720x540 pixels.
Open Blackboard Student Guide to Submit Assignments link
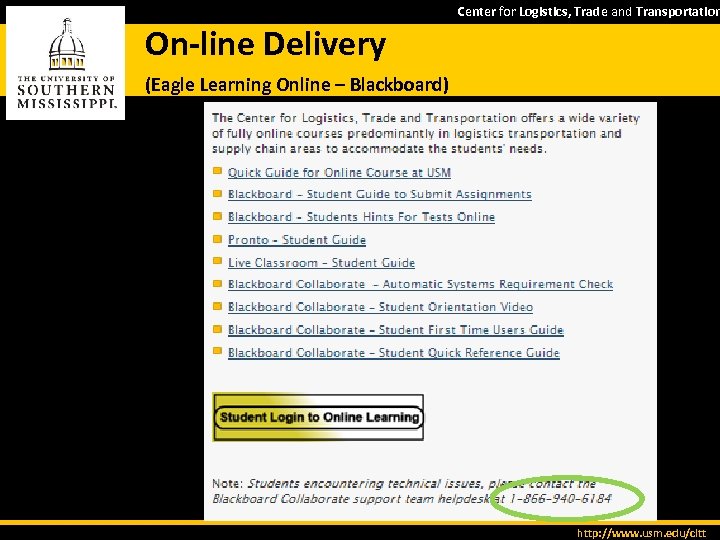pos(380,194)
